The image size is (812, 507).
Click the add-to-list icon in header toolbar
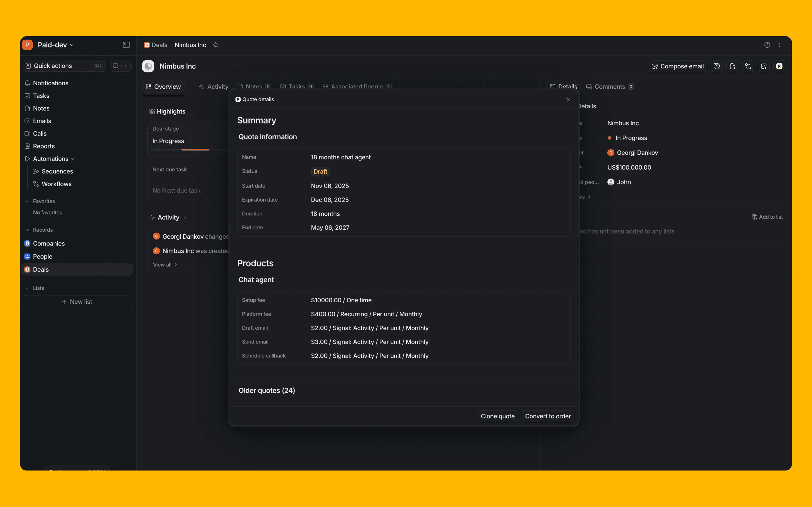tap(717, 66)
